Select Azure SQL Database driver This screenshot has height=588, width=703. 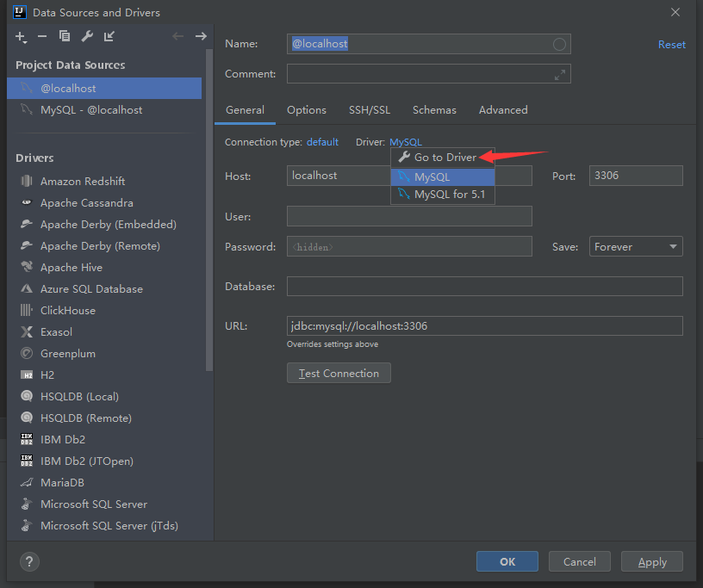(x=104, y=288)
